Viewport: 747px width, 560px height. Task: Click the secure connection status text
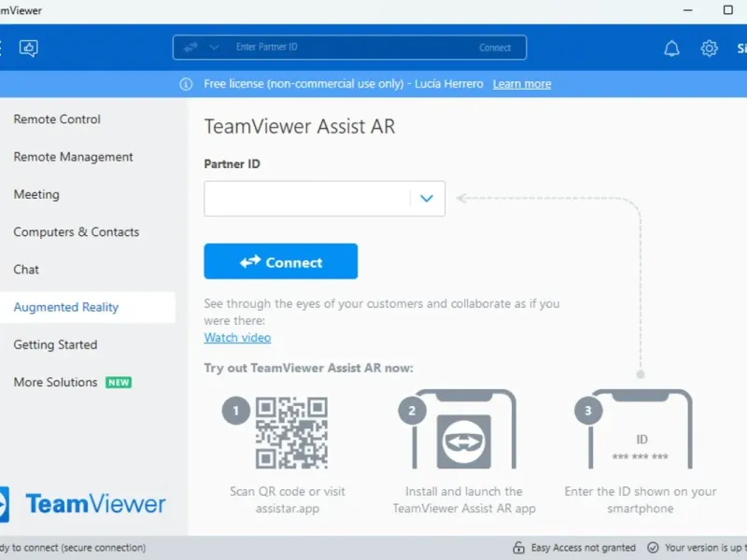click(x=73, y=548)
